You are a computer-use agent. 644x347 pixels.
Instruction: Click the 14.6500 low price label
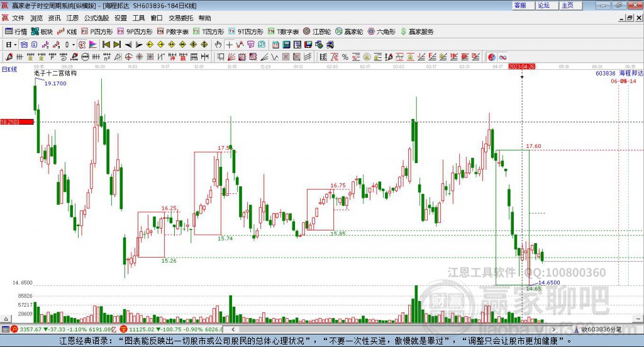[549, 283]
